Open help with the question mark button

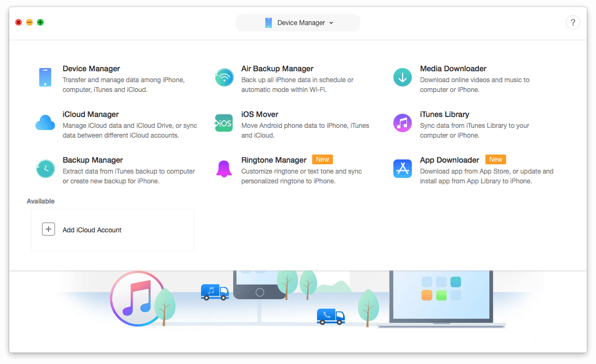click(x=573, y=22)
